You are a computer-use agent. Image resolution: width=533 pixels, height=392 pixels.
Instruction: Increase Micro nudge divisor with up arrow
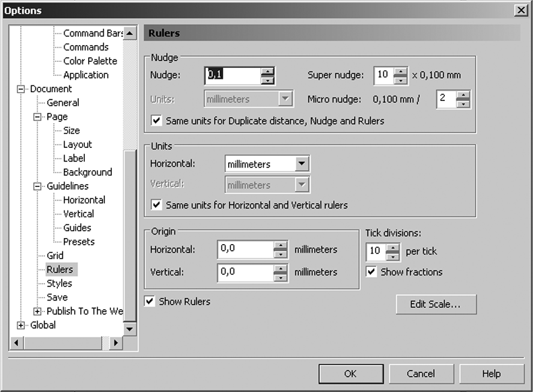coord(463,95)
